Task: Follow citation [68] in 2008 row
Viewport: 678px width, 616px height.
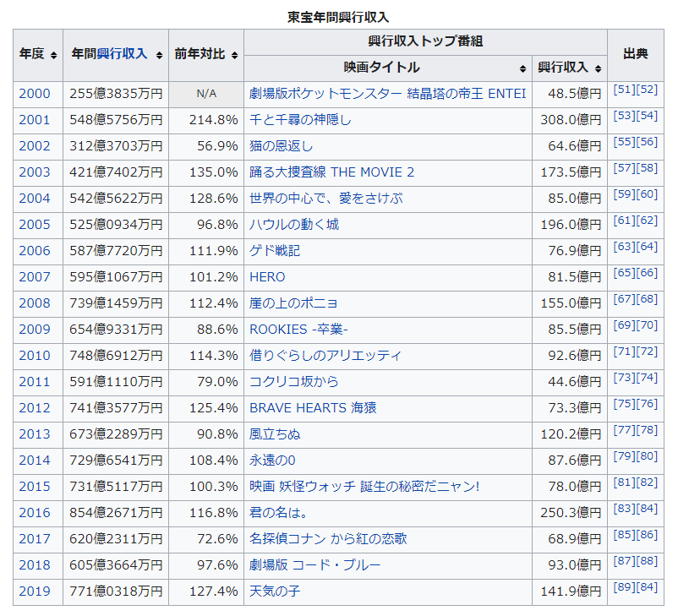Action: 647,299
